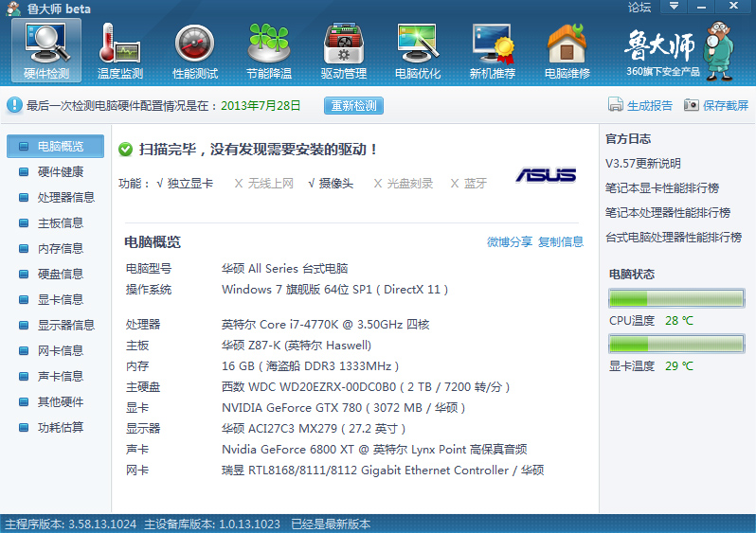Launch the 性能测试 performance test

click(x=195, y=50)
